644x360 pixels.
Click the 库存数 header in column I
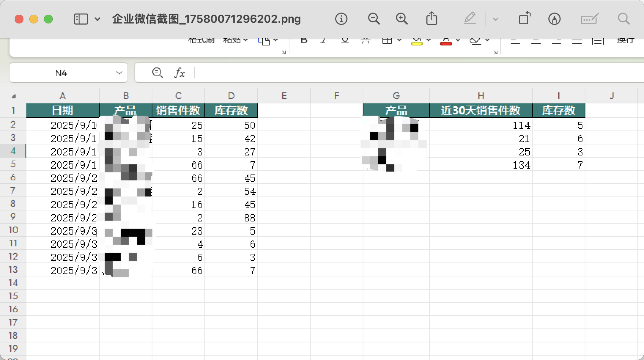pyautogui.click(x=559, y=110)
